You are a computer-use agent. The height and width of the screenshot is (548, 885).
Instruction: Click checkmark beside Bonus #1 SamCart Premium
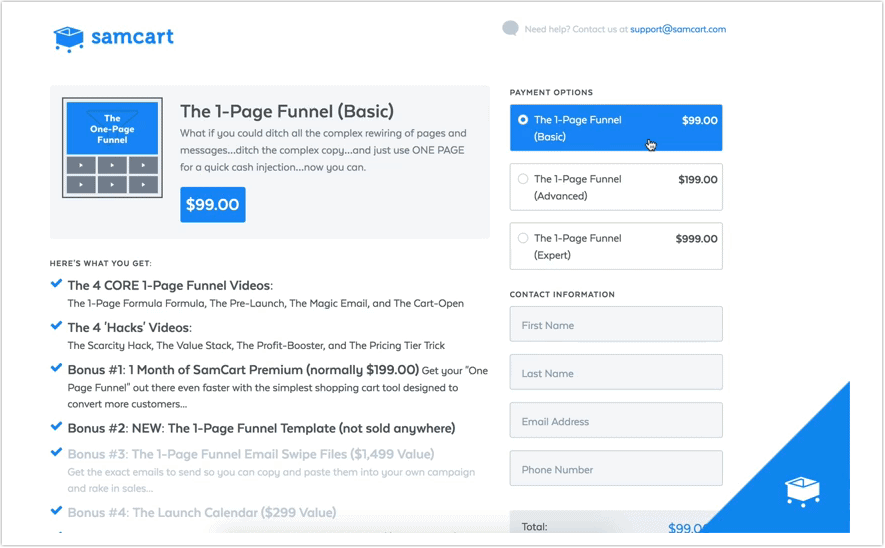point(56,368)
